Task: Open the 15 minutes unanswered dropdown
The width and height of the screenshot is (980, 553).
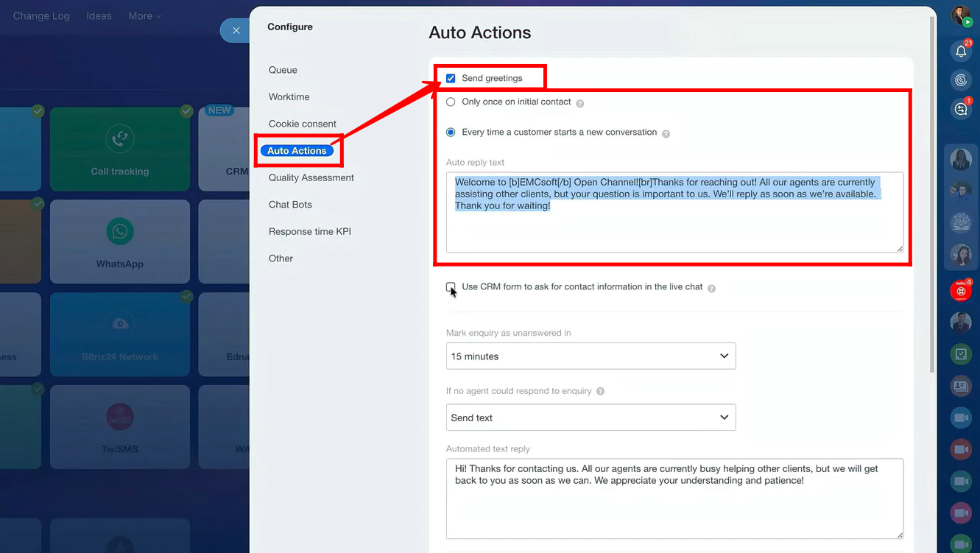Action: (591, 356)
